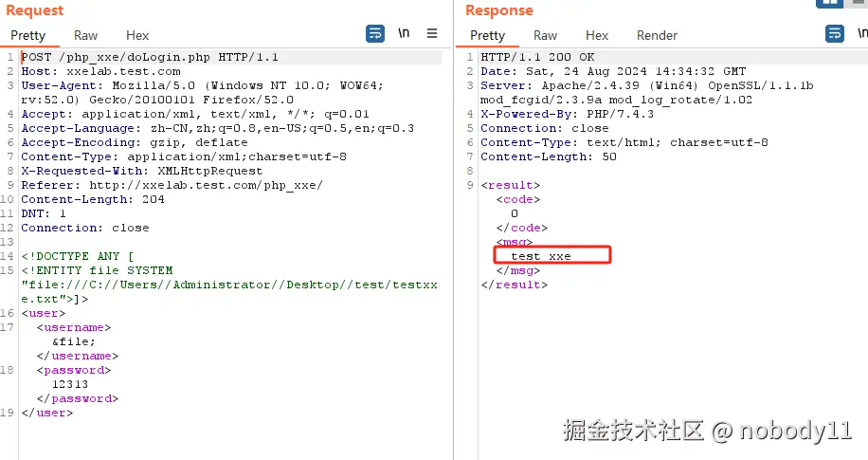
Task: Click the closing </user> tag
Action: (47, 413)
